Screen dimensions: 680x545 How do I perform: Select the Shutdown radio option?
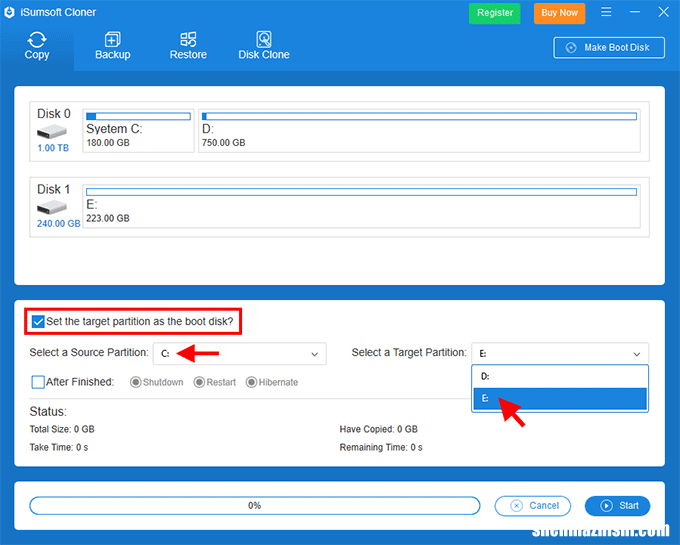pos(136,382)
